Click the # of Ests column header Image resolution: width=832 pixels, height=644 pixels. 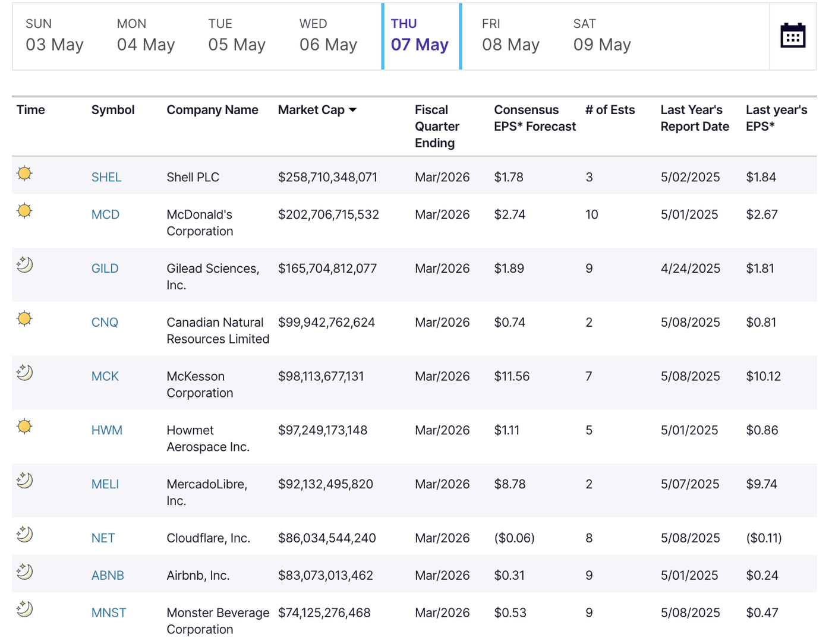click(610, 110)
